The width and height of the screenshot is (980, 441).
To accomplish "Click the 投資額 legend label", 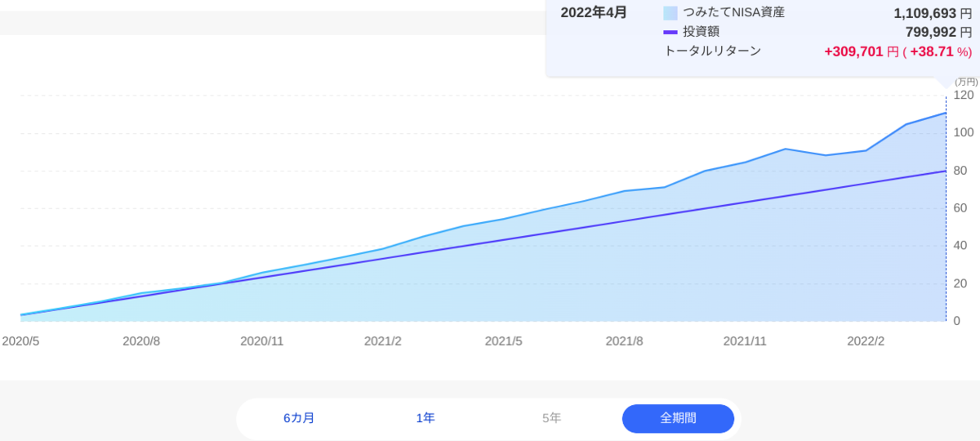I will click(x=701, y=31).
